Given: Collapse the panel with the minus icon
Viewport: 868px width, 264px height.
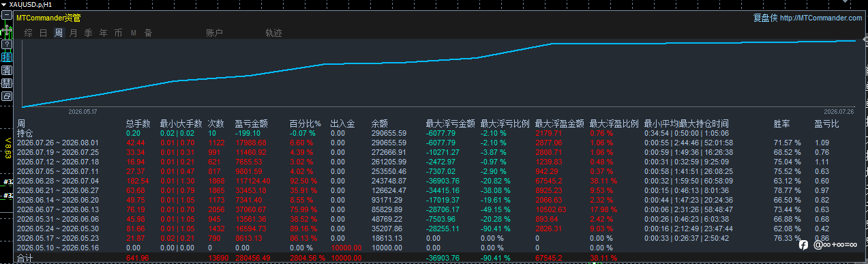Looking at the screenshot, I should point(7,14).
